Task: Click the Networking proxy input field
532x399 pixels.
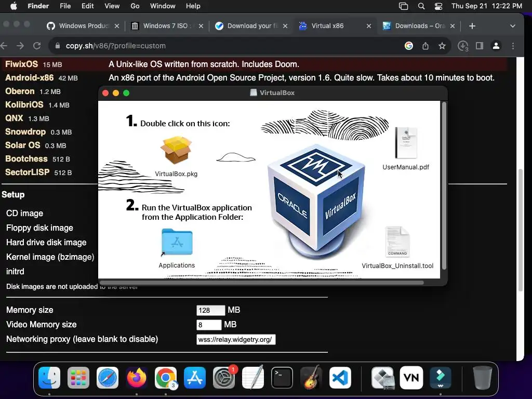Action: (236, 340)
